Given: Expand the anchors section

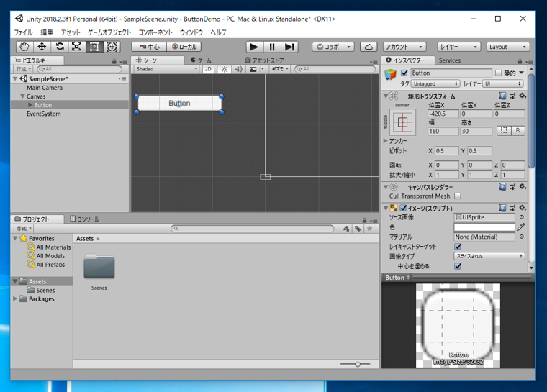Looking at the screenshot, I should [x=386, y=141].
